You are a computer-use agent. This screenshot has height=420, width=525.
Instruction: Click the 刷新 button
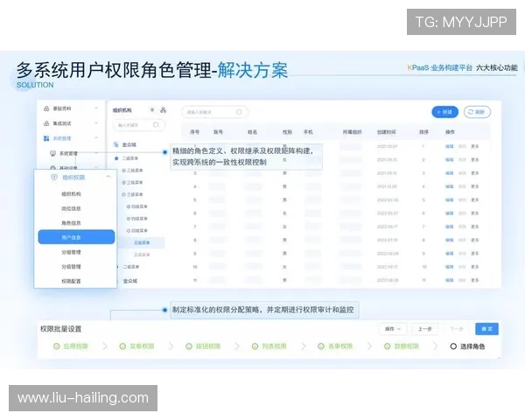(477, 112)
